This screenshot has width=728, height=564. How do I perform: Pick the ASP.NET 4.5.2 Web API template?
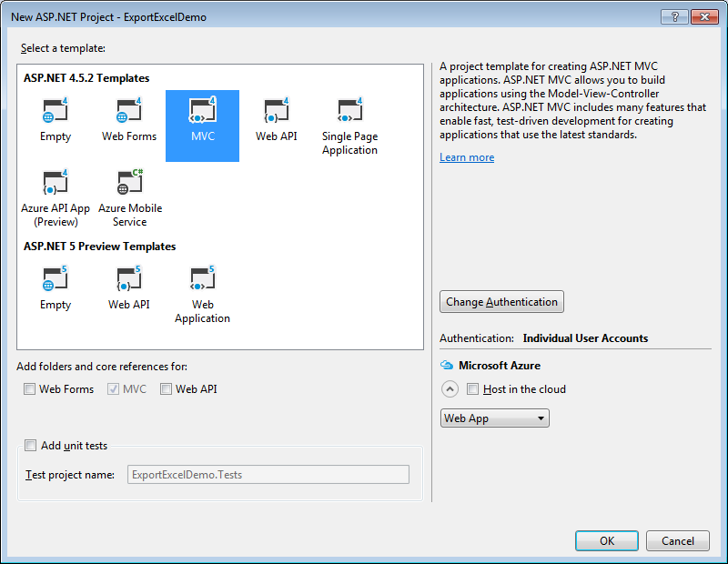(277, 121)
